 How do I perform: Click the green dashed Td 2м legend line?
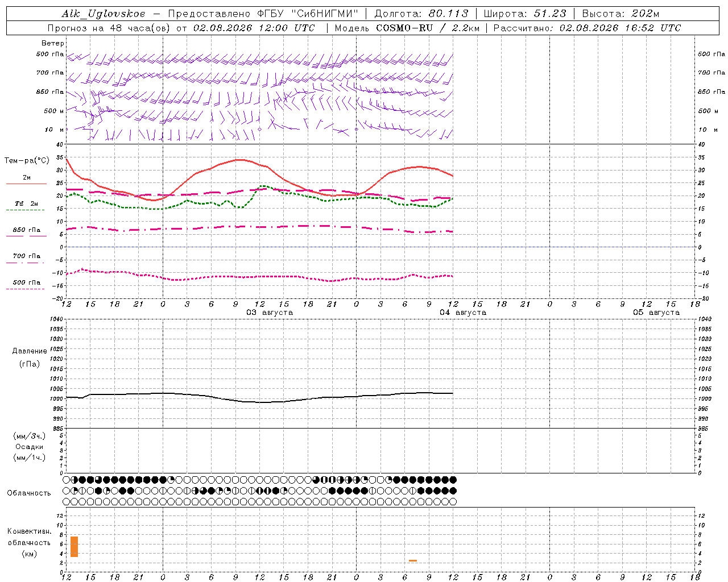(x=25, y=210)
